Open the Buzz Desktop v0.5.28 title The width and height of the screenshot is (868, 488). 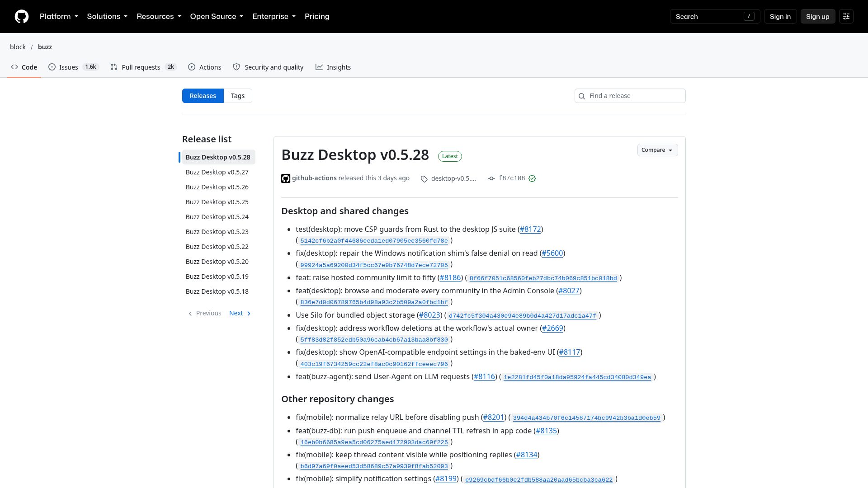coord(355,155)
